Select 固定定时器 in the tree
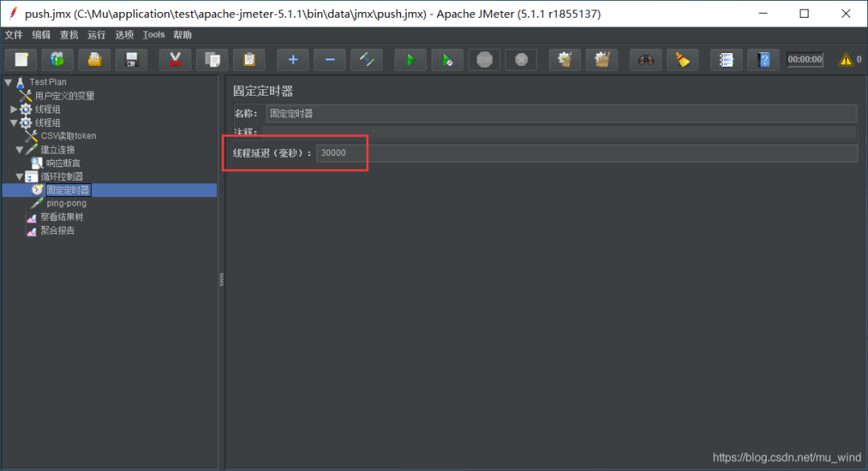This screenshot has height=471, width=868. click(x=68, y=190)
